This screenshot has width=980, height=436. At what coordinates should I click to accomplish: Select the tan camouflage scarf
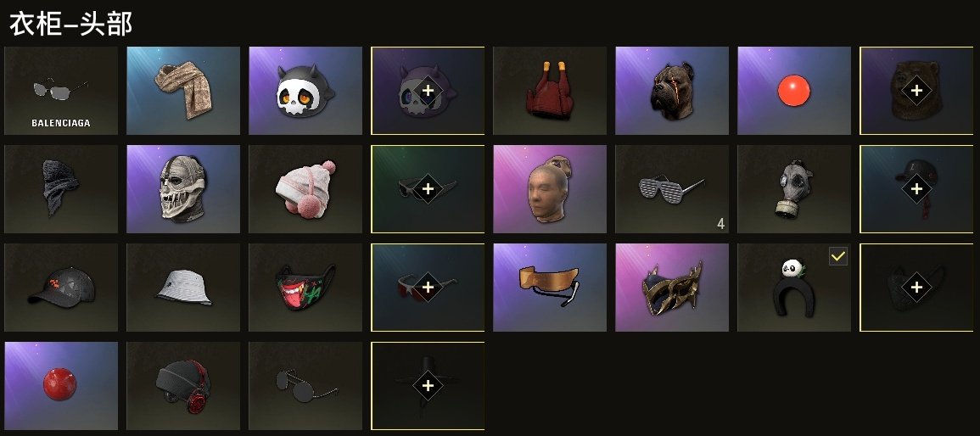pyautogui.click(x=183, y=91)
